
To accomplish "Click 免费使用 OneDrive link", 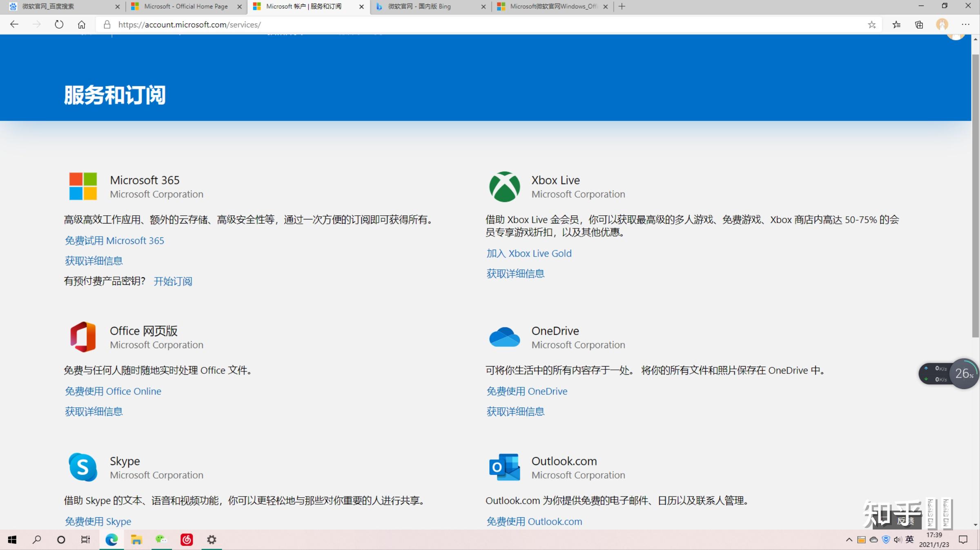I will [x=527, y=391].
